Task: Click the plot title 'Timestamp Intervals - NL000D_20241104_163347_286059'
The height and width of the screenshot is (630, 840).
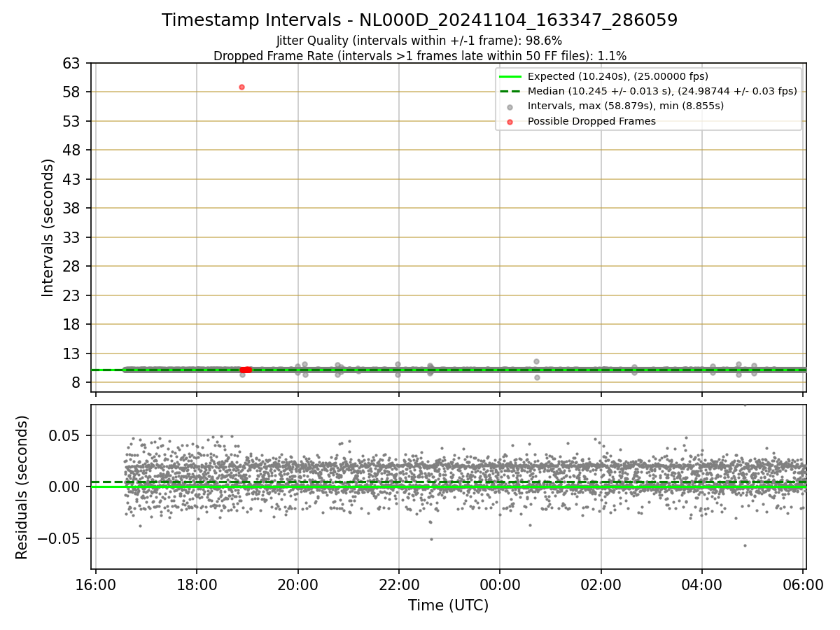Action: pos(419,20)
